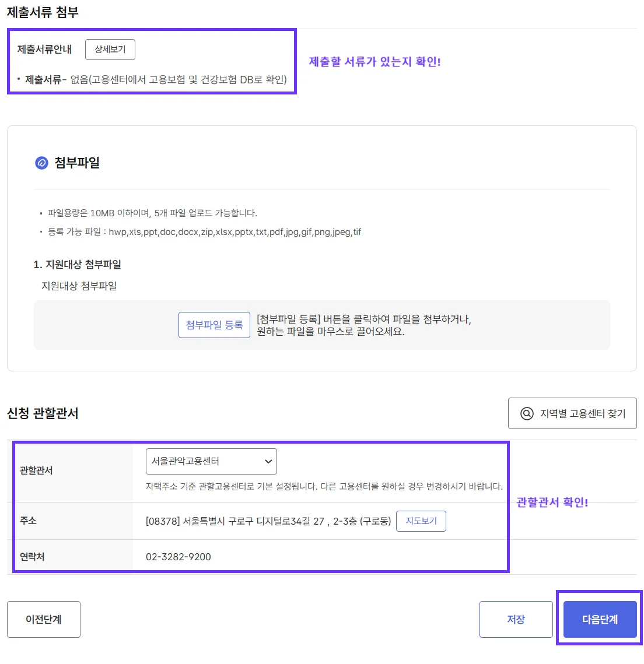Select 서울관악고용센터 in the jurisdiction dropdown
This screenshot has height=664, width=644.
click(210, 461)
